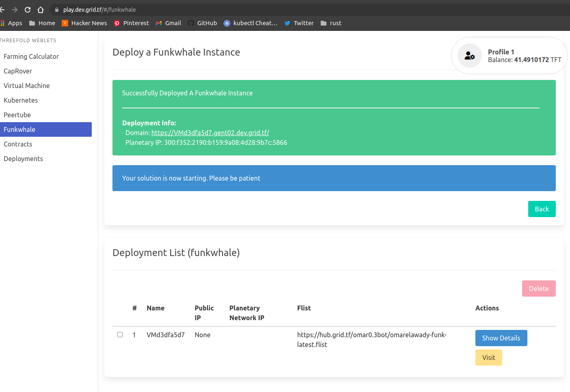Viewport: 570px width, 392px height.
Task: Check the checkbox for deployment VMd3dfa5d7
Action: [120, 334]
